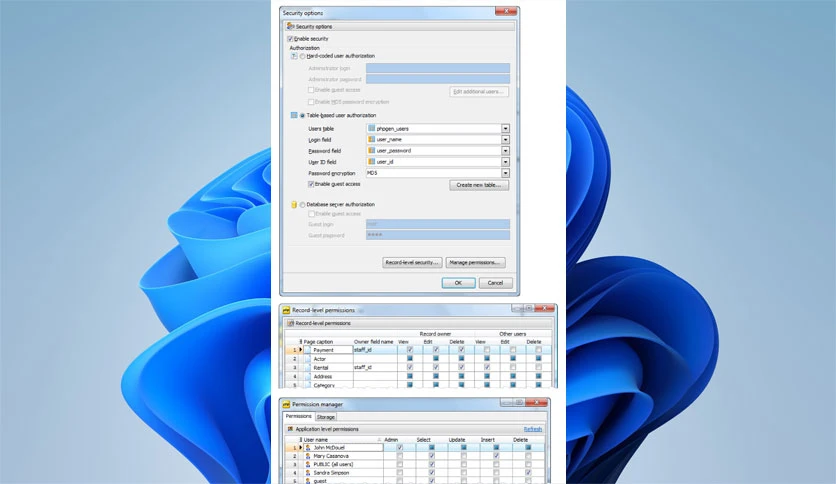Click the grid options icon beside User name header
836x484 pixels.
click(301, 440)
